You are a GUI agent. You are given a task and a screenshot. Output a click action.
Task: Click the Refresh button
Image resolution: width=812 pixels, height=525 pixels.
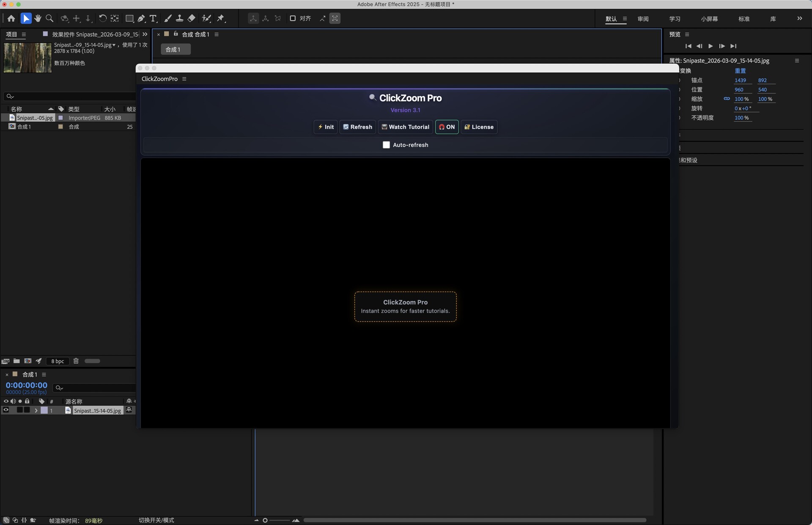pyautogui.click(x=357, y=127)
